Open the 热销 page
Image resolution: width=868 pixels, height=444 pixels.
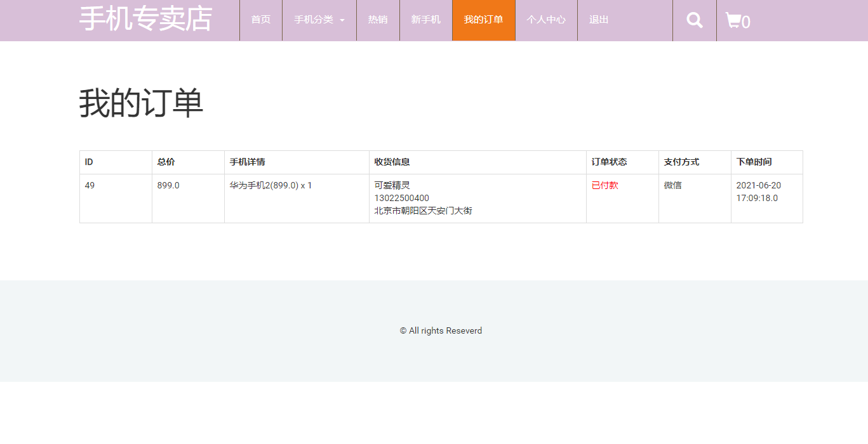[378, 20]
